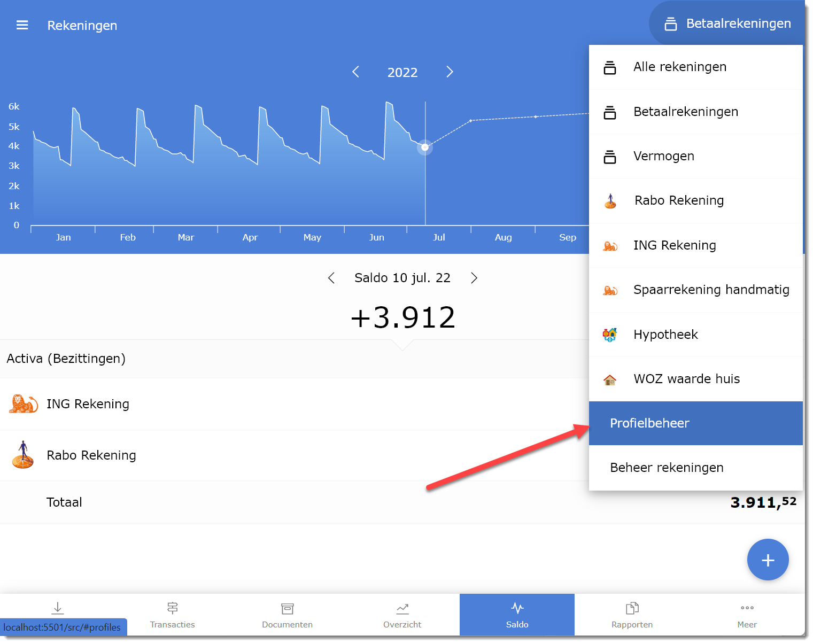Open the Rabo Rekening account row
Image resolution: width=813 pixels, height=644 pixels.
(x=294, y=455)
